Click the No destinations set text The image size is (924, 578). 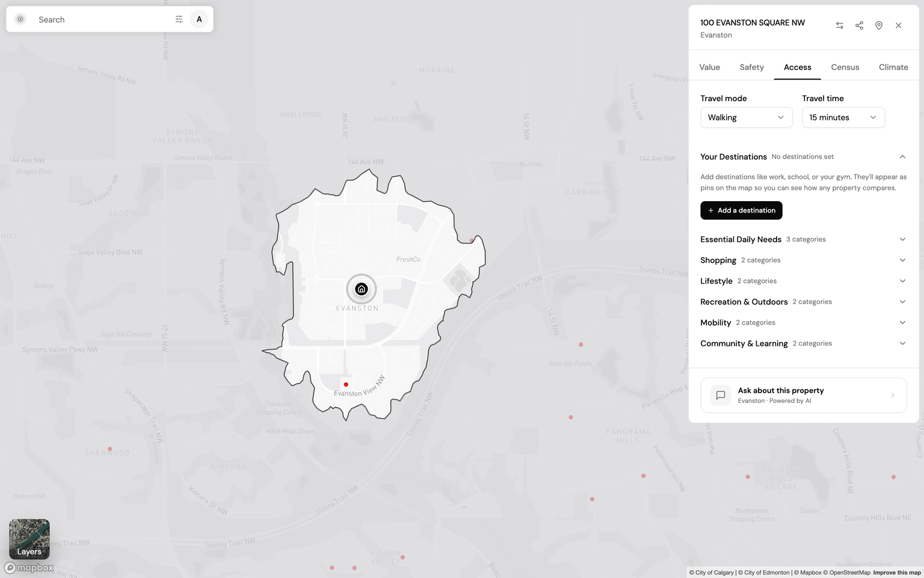(802, 157)
